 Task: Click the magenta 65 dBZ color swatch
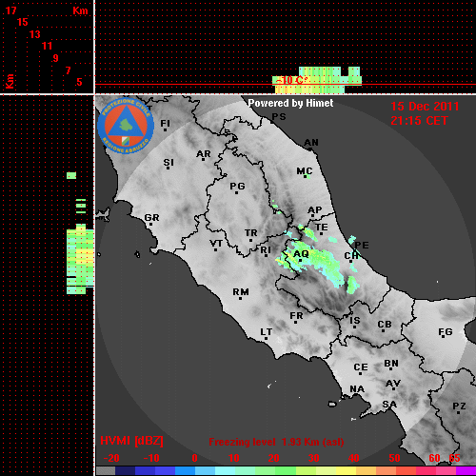tap(466, 470)
